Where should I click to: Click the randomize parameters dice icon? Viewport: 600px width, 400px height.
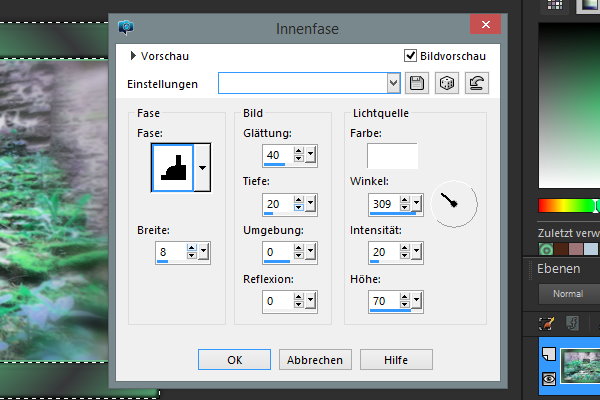(x=447, y=84)
